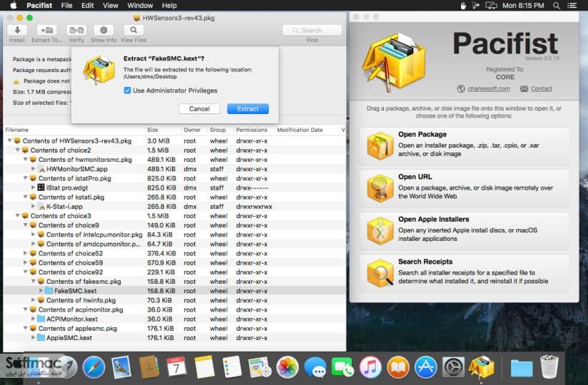
Task: Open System Preferences from the Dock
Action: pyautogui.click(x=453, y=367)
